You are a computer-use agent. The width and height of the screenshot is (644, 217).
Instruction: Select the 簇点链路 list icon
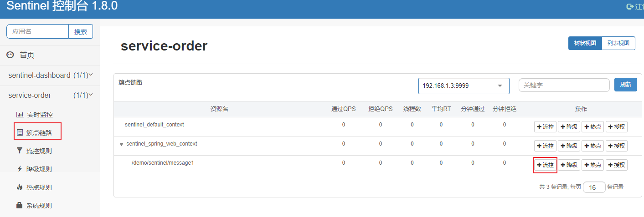tap(20, 133)
